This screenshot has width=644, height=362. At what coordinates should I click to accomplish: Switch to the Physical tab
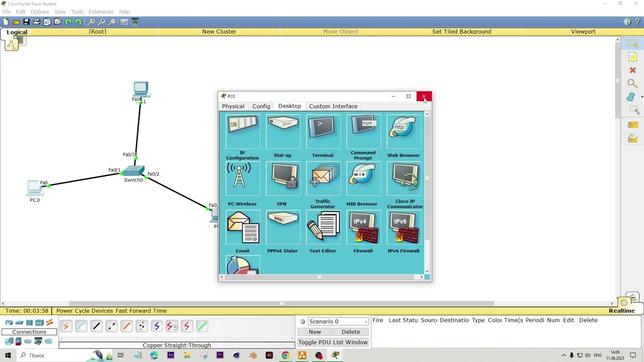pyautogui.click(x=233, y=106)
